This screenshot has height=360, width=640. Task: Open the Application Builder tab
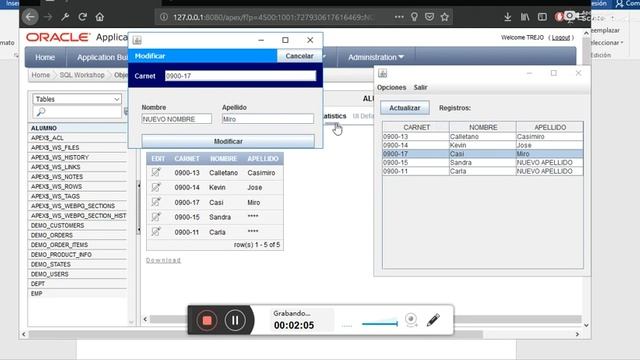(x=102, y=57)
